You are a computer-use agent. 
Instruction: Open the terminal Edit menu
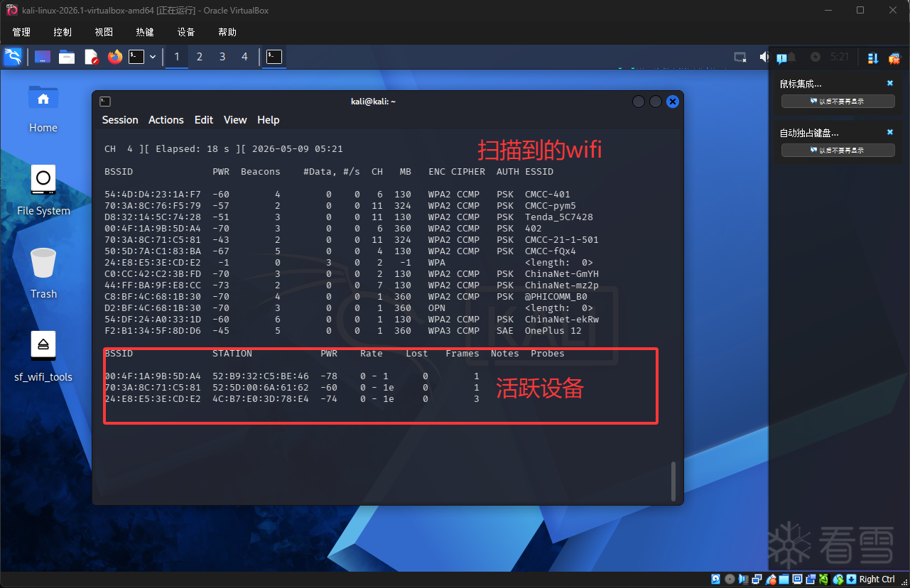204,120
